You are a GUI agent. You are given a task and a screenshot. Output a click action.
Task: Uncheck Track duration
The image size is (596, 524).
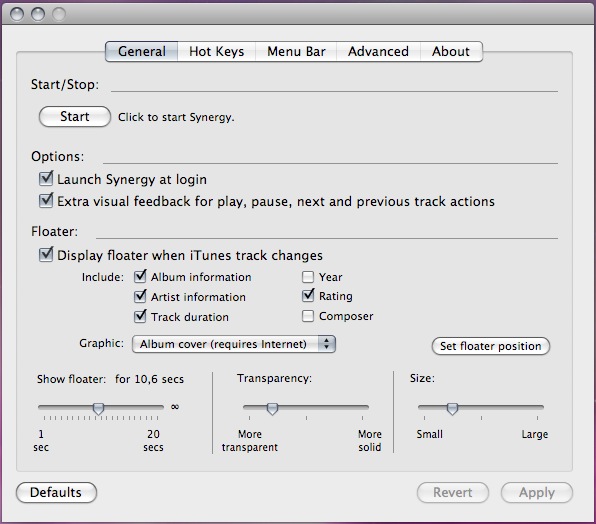point(140,316)
